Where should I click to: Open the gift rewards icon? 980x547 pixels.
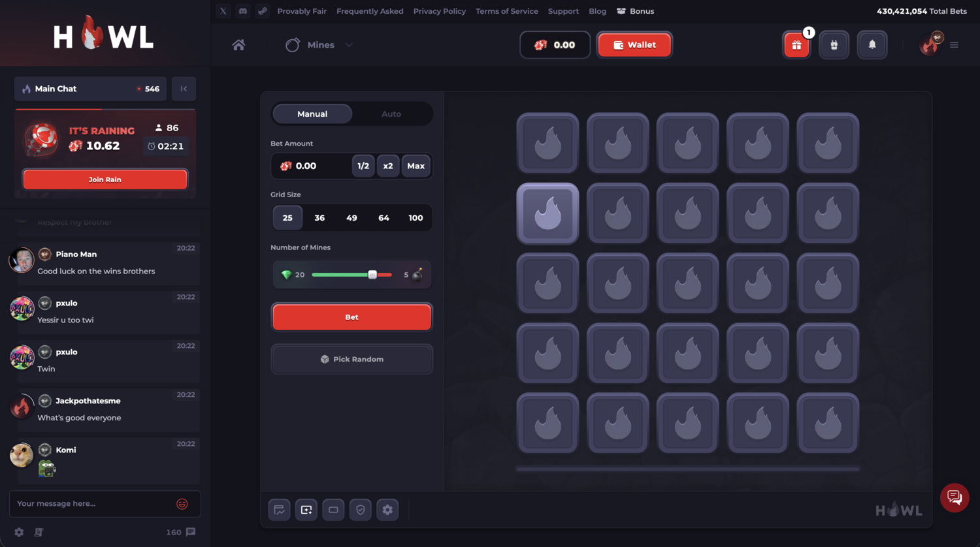(796, 45)
